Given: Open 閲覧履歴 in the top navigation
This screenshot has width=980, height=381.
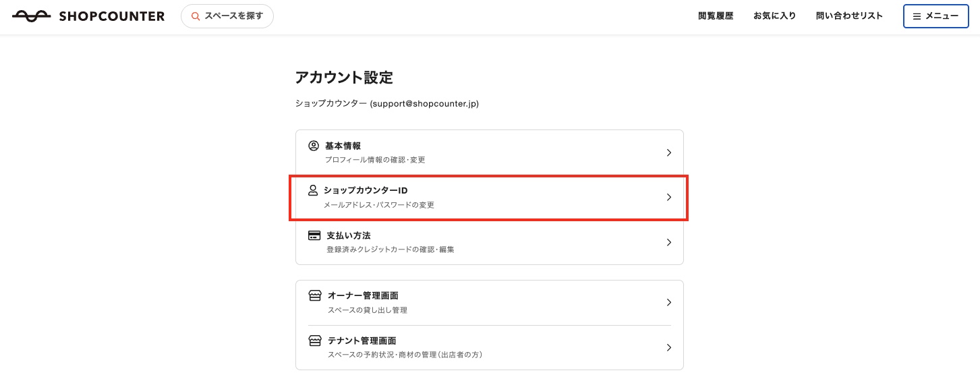Looking at the screenshot, I should point(716,16).
